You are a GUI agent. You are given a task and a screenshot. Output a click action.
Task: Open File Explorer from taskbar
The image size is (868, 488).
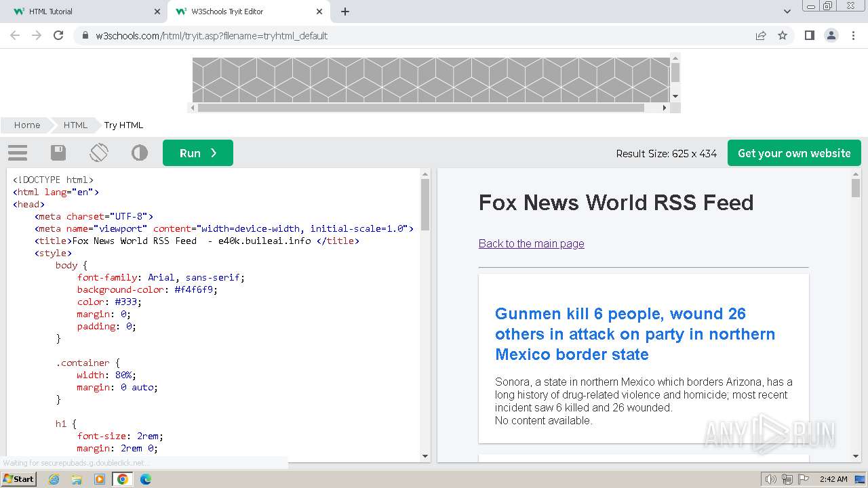point(77,479)
